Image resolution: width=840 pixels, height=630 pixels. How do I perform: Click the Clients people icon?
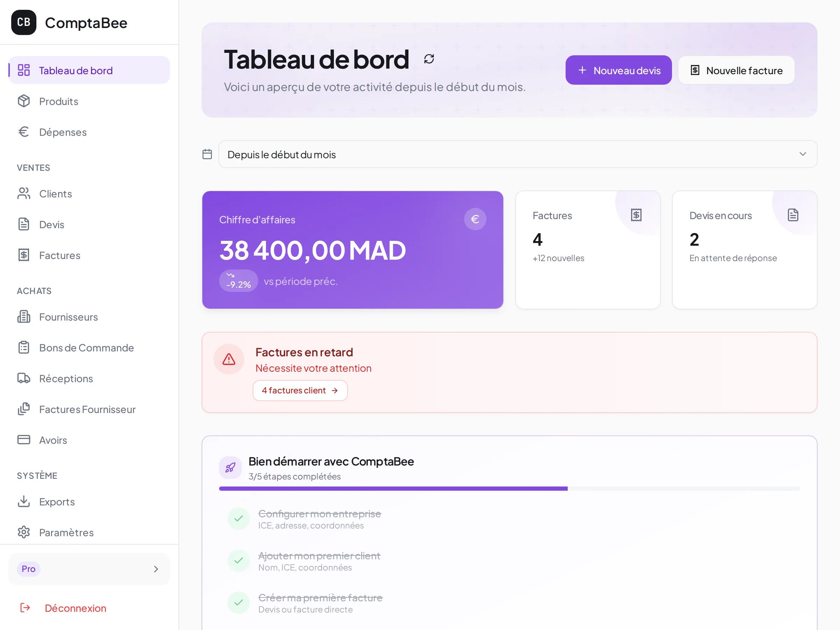coord(23,193)
